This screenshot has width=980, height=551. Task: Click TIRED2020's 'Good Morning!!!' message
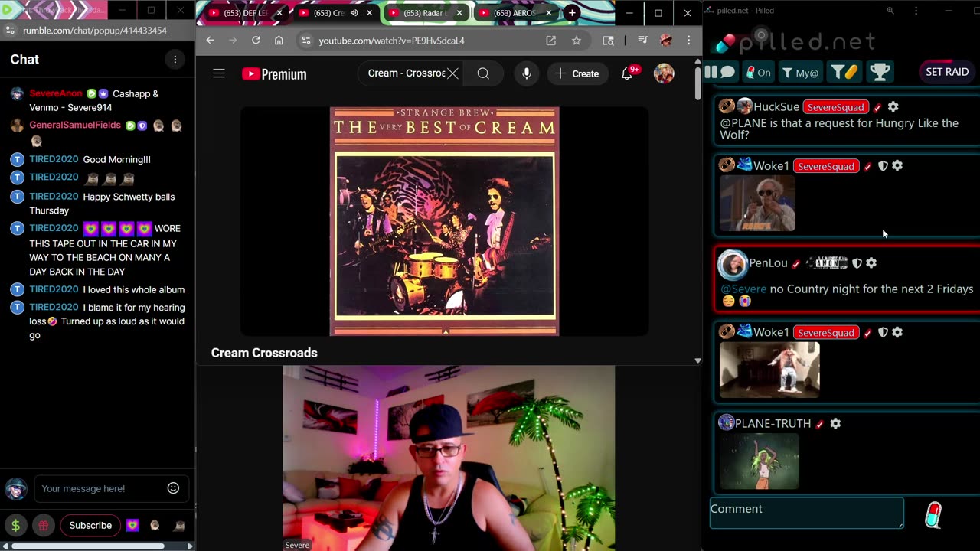[116, 160]
